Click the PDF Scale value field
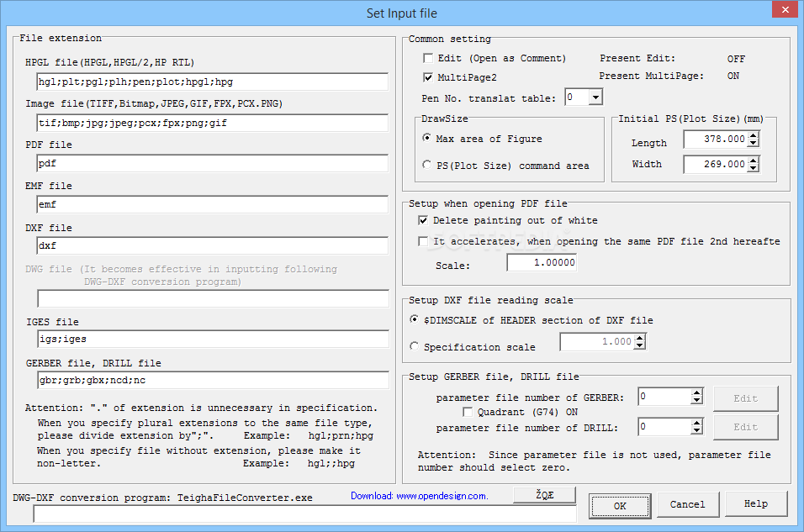This screenshot has width=804, height=532. click(x=542, y=262)
